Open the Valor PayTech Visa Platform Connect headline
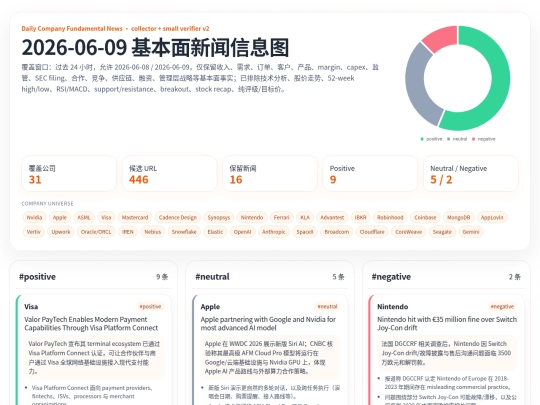This screenshot has width=540, height=405. click(91, 324)
